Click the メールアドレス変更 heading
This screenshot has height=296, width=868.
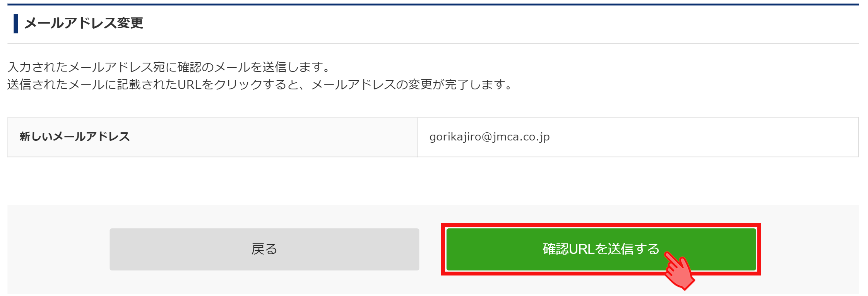(84, 23)
